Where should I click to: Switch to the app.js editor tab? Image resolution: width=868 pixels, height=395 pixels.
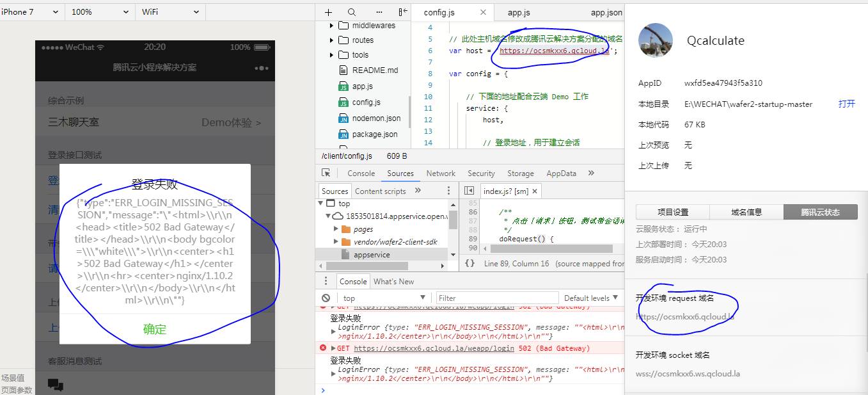tap(519, 12)
